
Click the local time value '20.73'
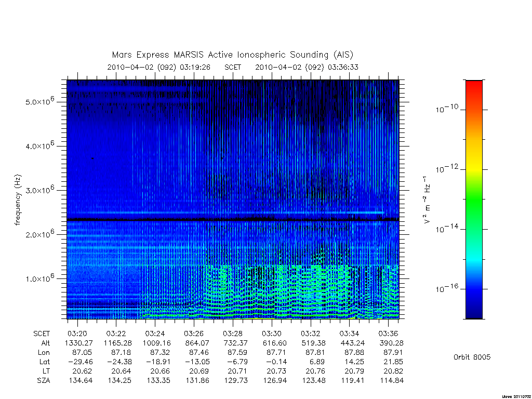pos(276,371)
